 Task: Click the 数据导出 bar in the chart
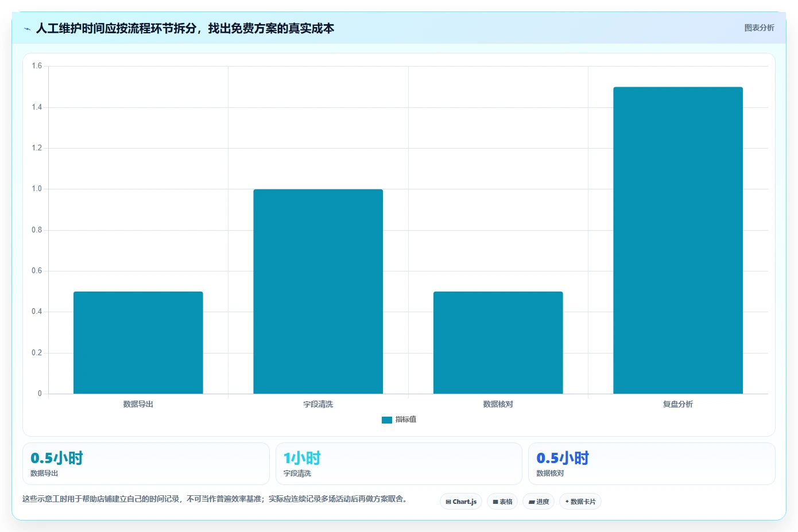138,343
